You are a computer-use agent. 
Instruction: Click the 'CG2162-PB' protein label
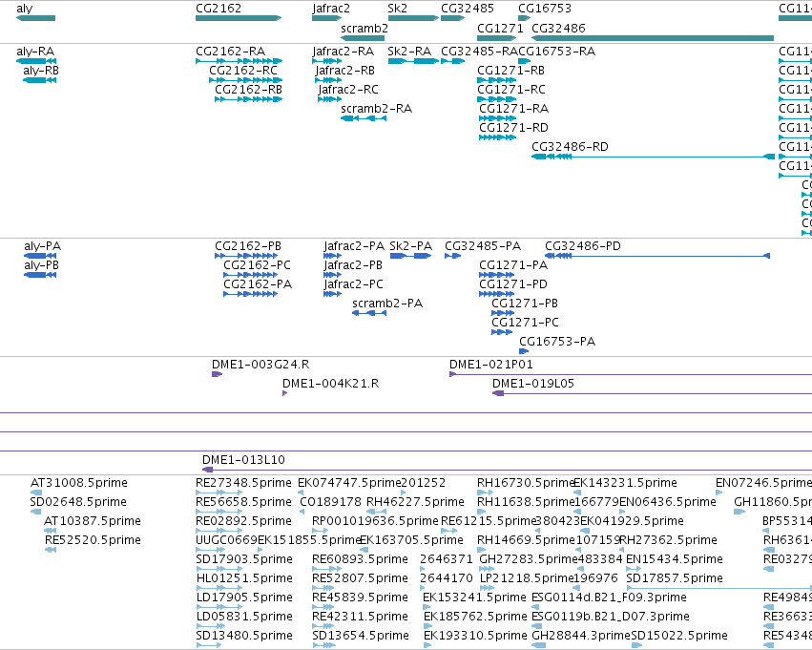tap(248, 246)
